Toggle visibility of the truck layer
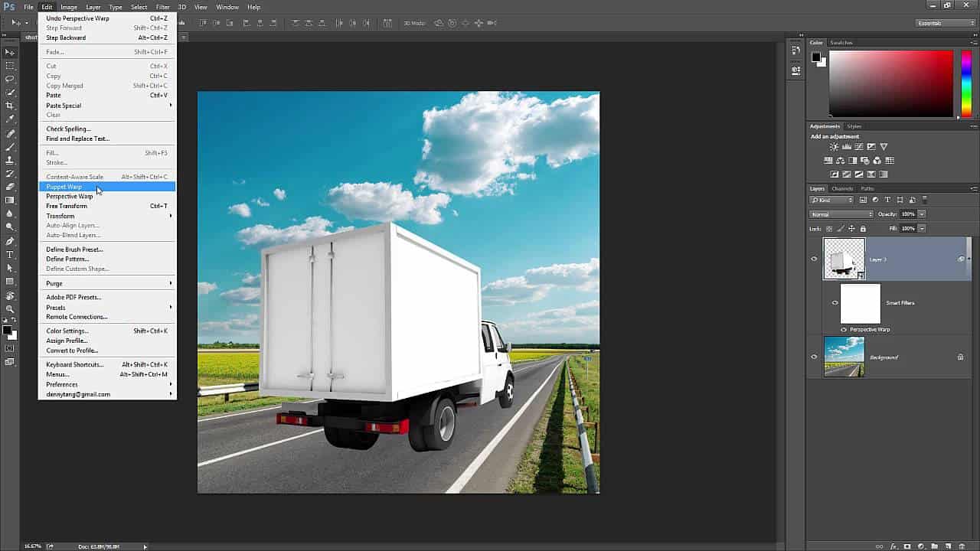 click(814, 259)
